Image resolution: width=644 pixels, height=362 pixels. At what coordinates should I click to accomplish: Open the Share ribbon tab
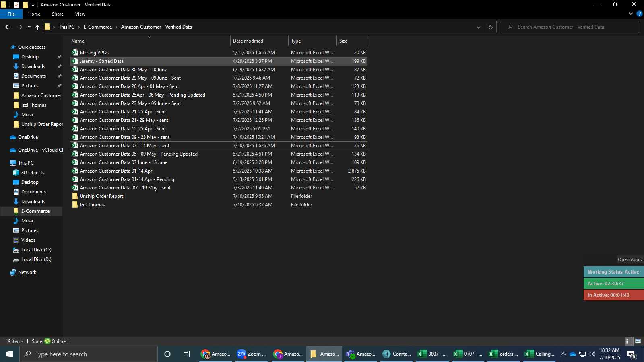[58, 14]
